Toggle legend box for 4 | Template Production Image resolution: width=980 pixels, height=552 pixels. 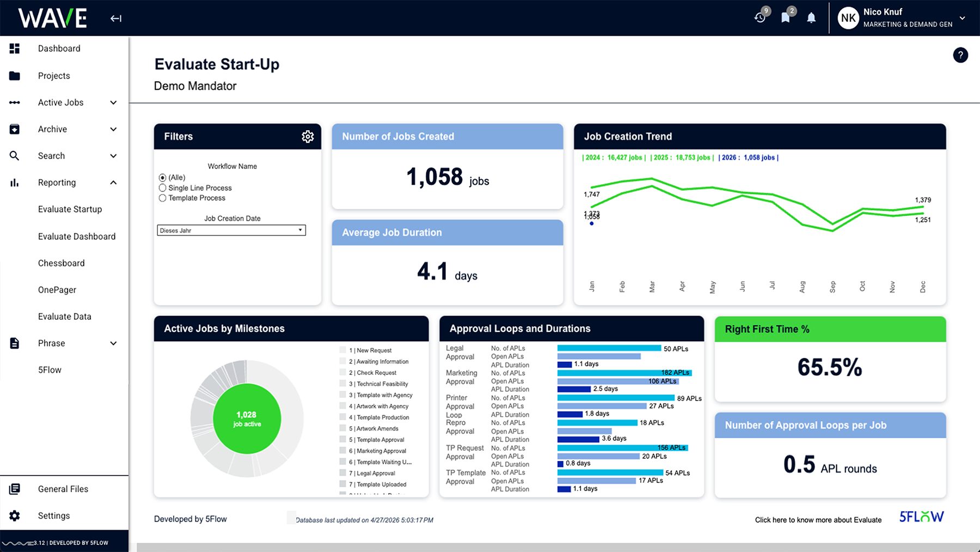[x=342, y=417]
